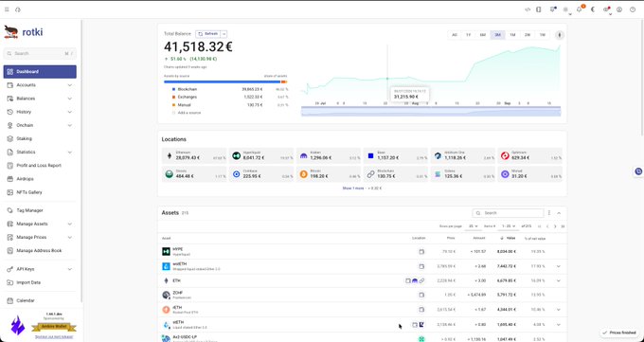Select the 3M chart timeframe
Image resolution: width=644 pixels, height=342 pixels.
click(497, 35)
